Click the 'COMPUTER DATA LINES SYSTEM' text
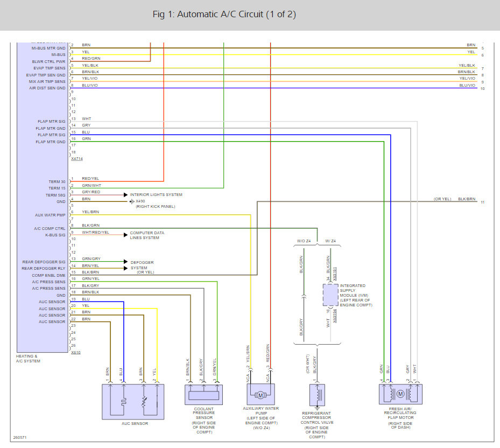The height and width of the screenshot is (448, 500). coord(147,235)
